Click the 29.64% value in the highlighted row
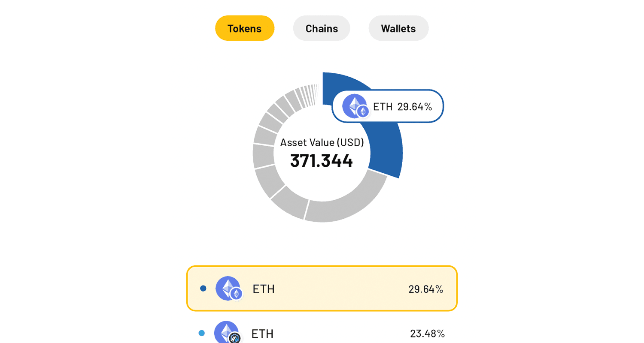 [425, 289]
